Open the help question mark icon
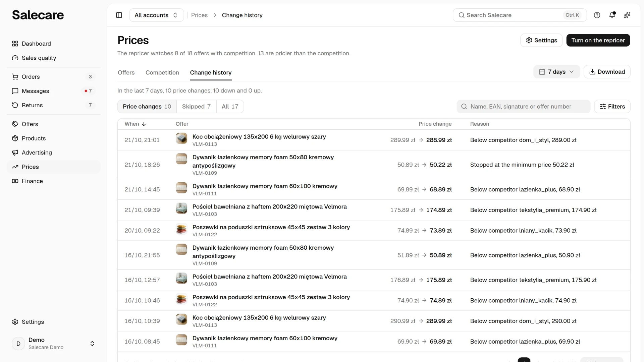The width and height of the screenshot is (644, 362). point(597,15)
